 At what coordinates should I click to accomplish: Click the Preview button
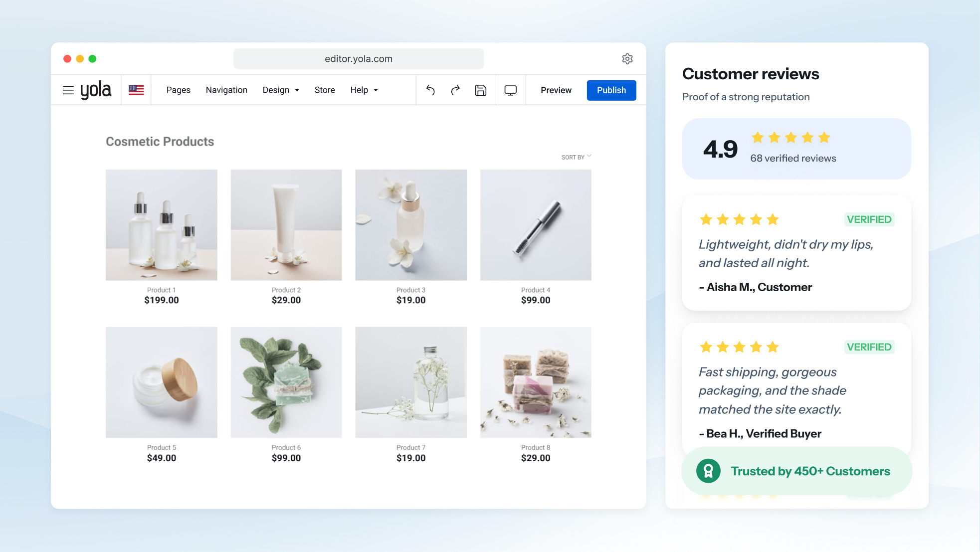(x=556, y=90)
